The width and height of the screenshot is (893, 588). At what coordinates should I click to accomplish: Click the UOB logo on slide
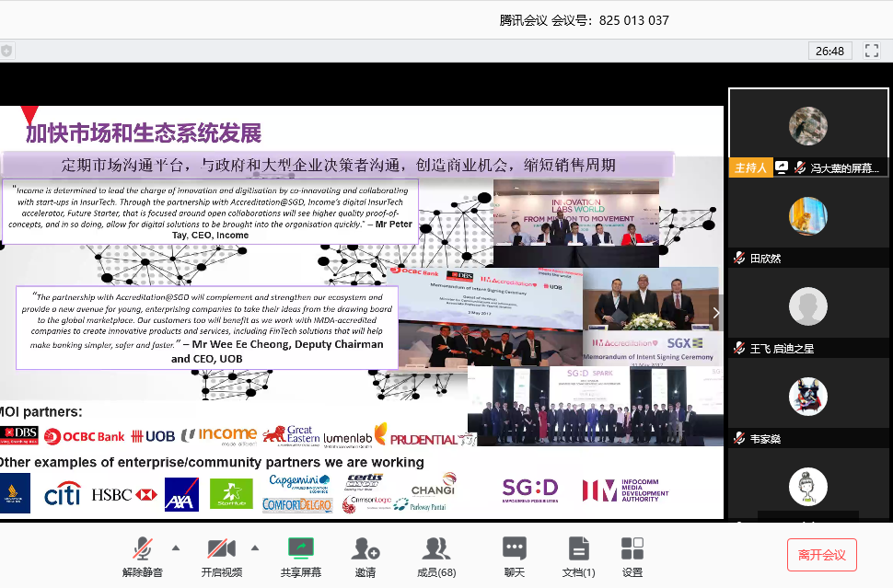153,436
